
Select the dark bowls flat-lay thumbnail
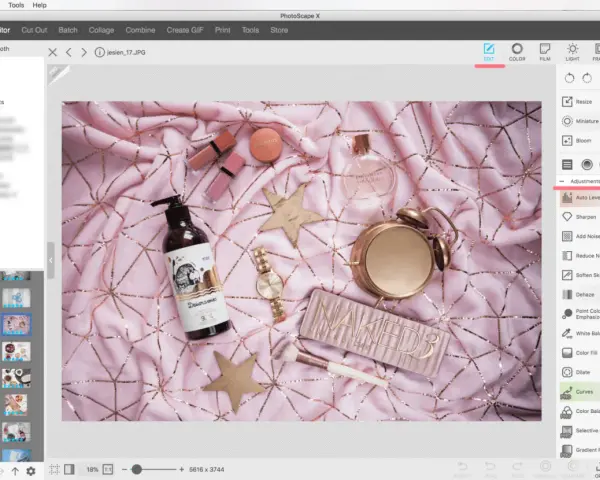tap(16, 378)
